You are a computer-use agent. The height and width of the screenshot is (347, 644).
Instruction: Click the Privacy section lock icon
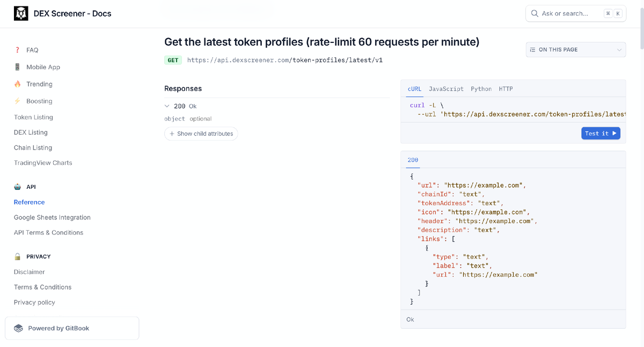[x=17, y=256]
